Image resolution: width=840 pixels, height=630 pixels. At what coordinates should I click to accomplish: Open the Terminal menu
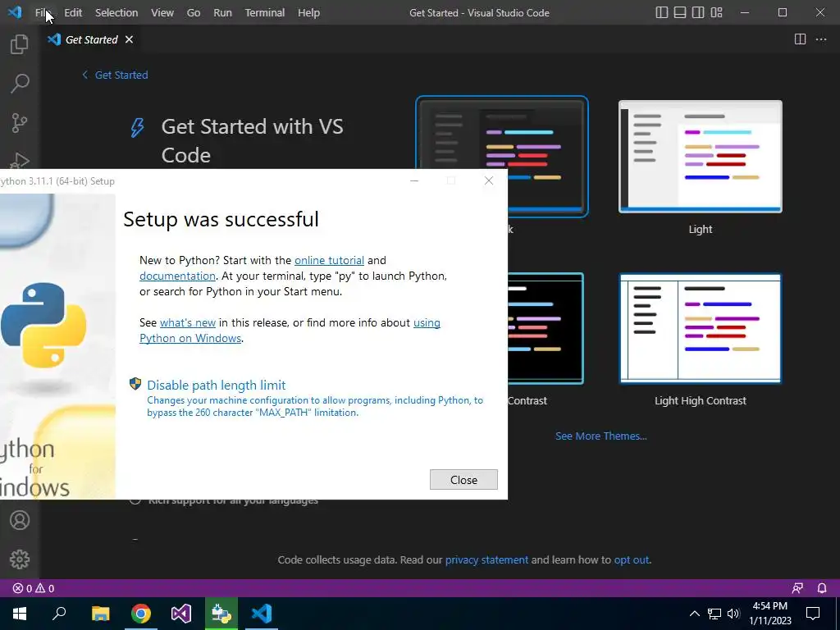[265, 12]
